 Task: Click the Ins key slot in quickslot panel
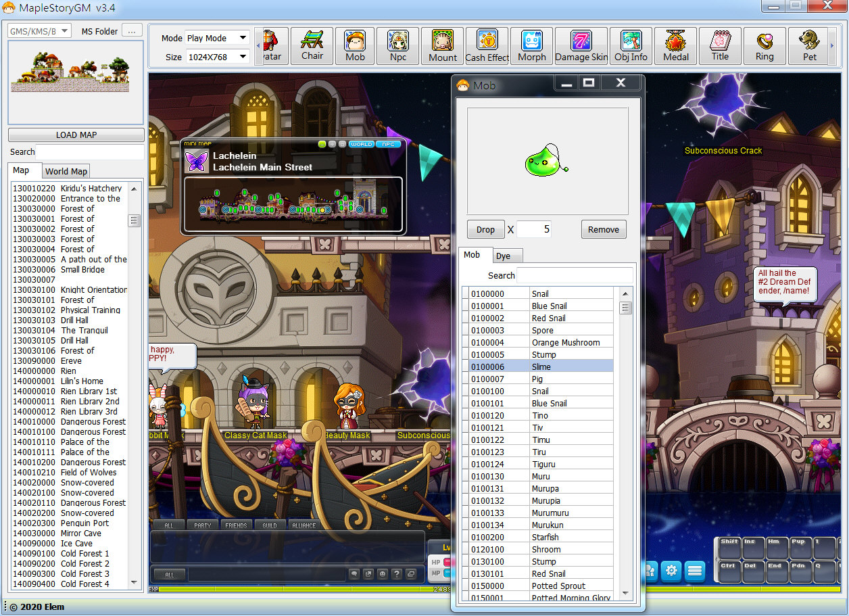(752, 548)
